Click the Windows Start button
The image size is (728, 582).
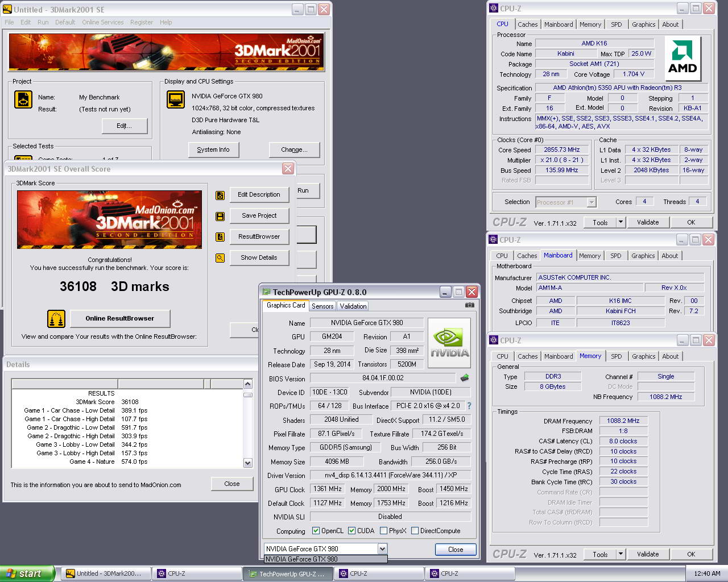click(x=27, y=573)
